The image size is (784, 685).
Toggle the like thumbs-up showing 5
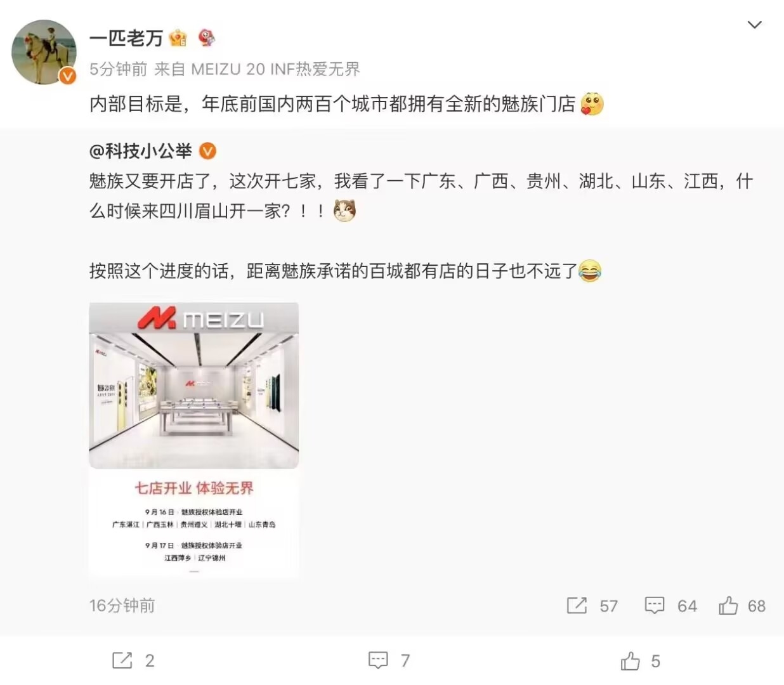tap(630, 661)
